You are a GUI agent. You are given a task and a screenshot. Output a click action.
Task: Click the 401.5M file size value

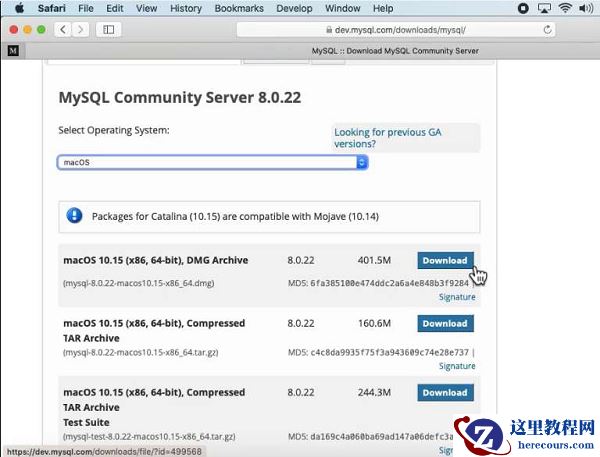(374, 260)
